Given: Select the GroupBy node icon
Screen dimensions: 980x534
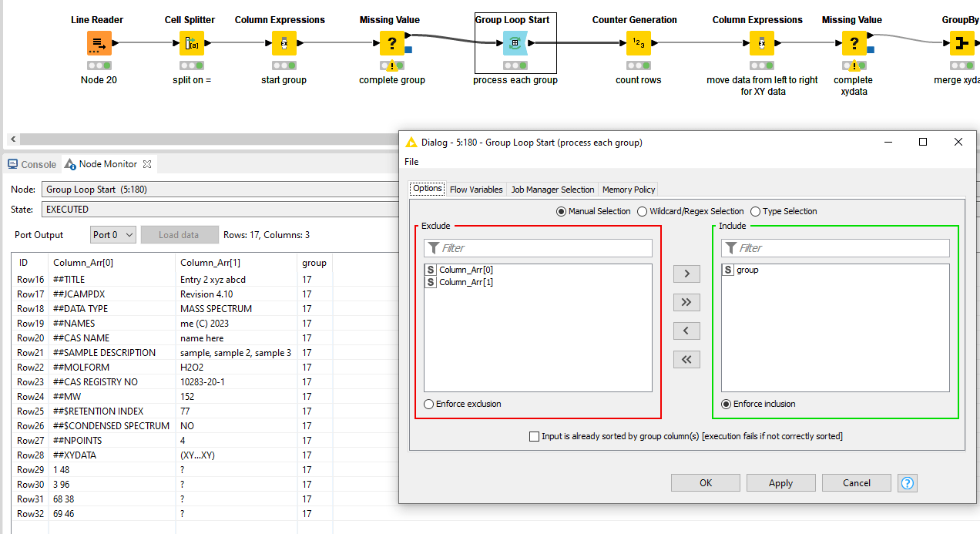Looking at the screenshot, I should [962, 43].
